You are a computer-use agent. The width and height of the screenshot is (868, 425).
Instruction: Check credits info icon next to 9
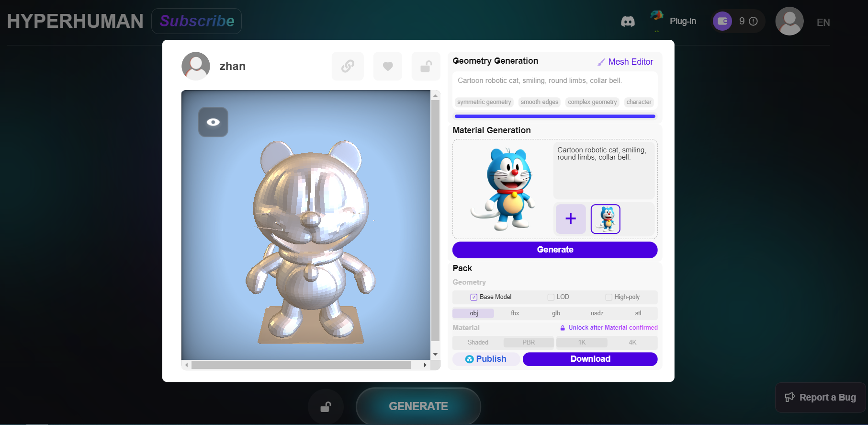point(753,21)
